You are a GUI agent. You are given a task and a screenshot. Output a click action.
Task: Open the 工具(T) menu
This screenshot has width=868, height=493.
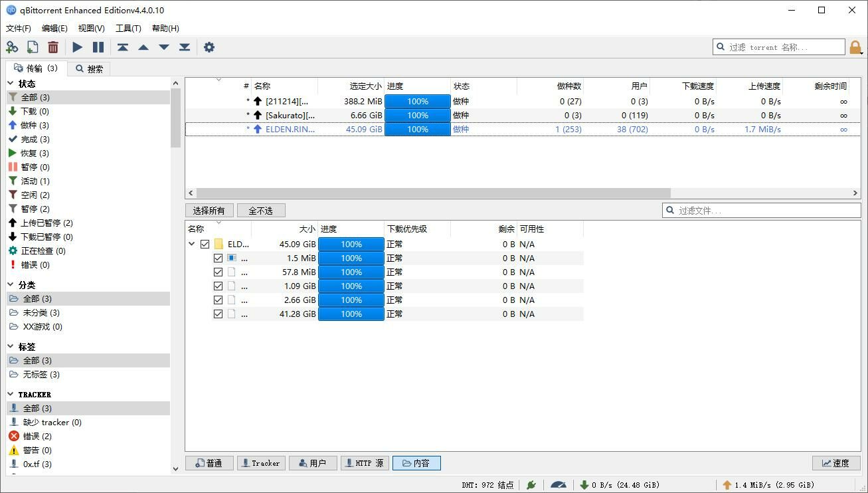(x=128, y=29)
